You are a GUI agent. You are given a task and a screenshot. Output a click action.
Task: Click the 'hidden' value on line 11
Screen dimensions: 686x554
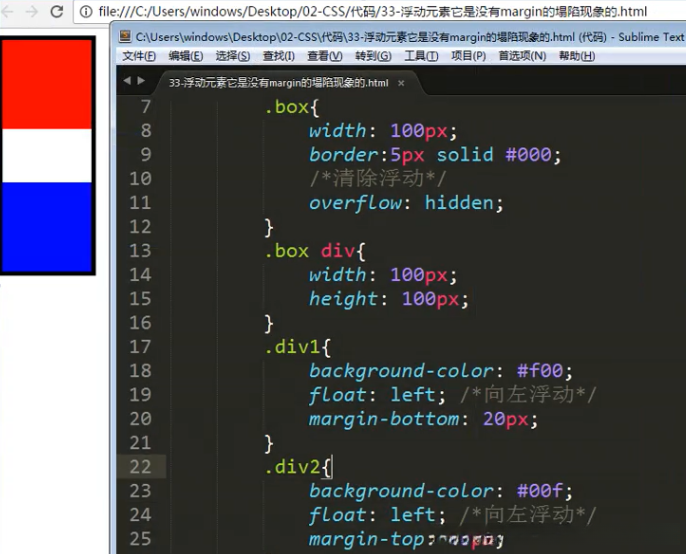click(459, 203)
